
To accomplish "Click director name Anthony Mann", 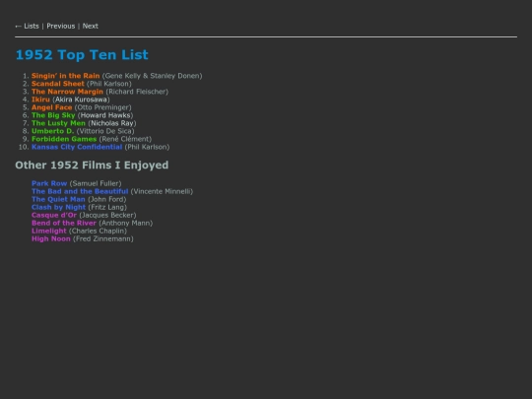I will click(x=126, y=223).
